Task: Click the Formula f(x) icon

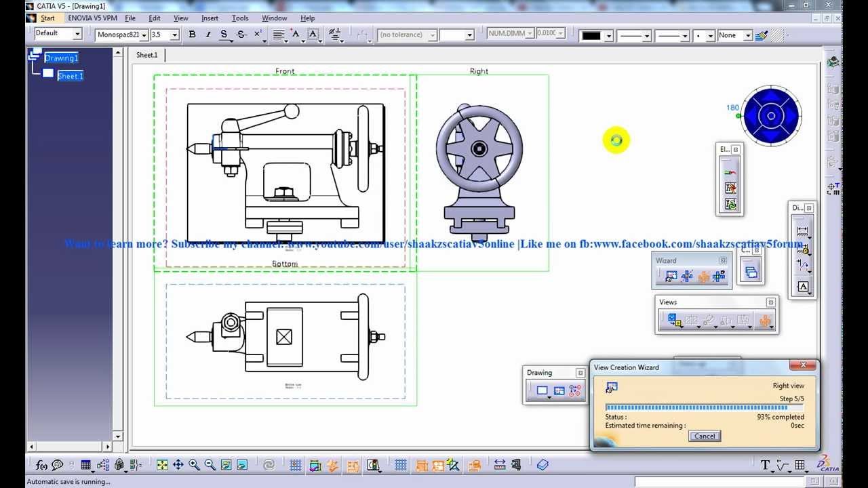Action: tap(41, 465)
